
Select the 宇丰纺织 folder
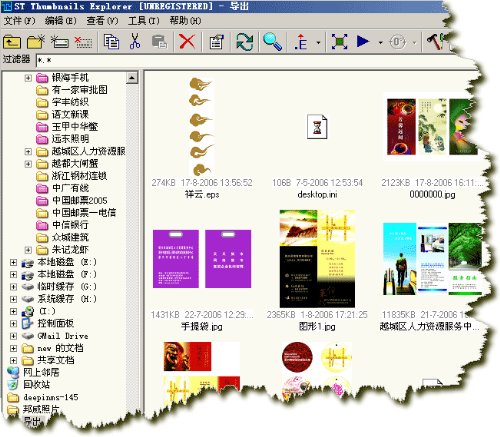[x=70, y=102]
